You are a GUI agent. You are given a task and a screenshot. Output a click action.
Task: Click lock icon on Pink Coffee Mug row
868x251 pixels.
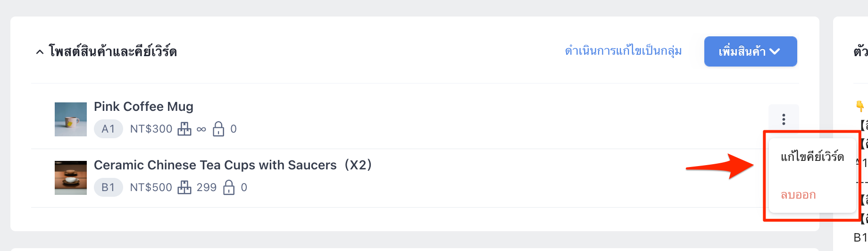pyautogui.click(x=218, y=129)
